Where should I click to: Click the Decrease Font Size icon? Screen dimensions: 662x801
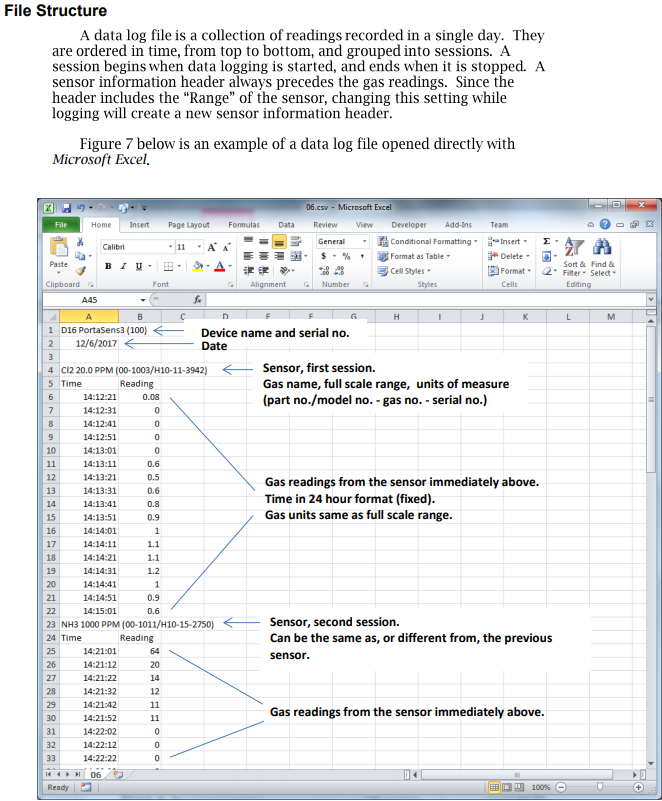pyautogui.click(x=226, y=247)
